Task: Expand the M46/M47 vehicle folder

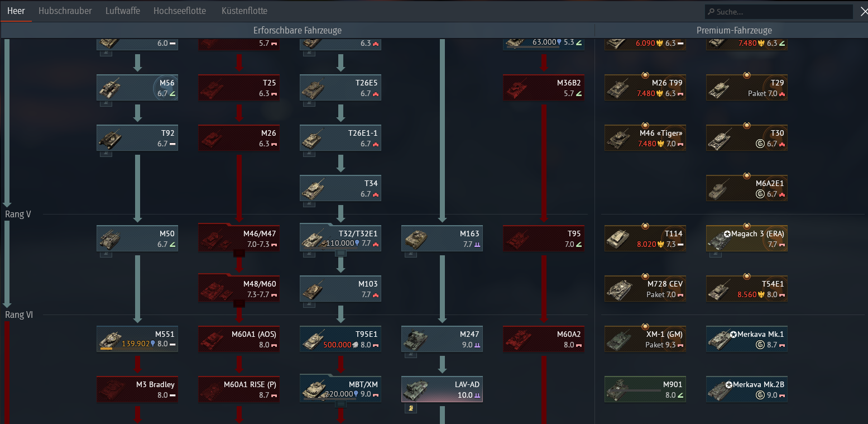Action: 239,238
